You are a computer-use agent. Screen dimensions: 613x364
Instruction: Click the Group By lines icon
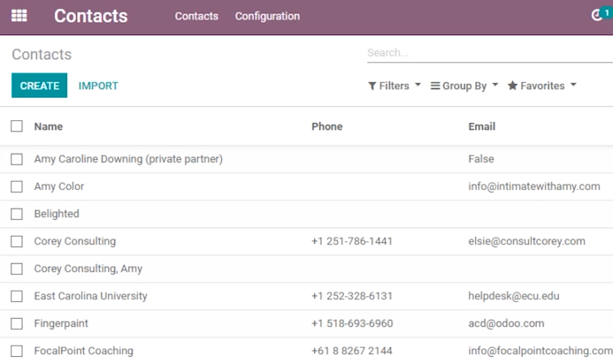435,86
